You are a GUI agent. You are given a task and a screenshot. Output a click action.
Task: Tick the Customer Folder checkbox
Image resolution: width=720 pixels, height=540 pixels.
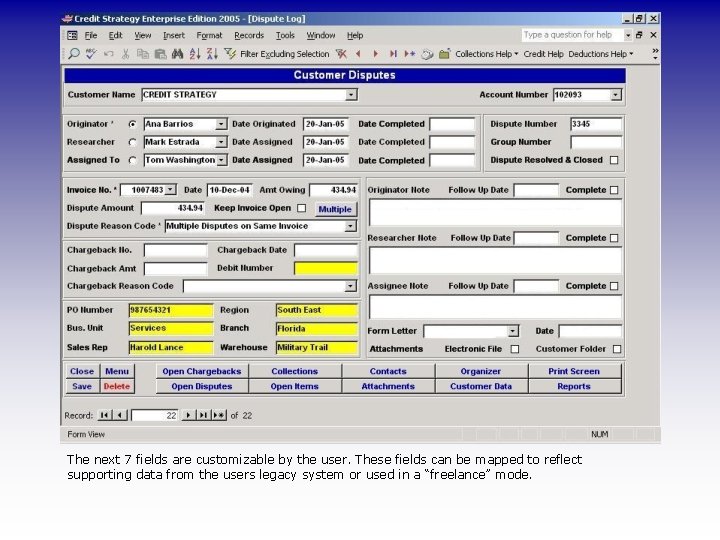point(617,349)
